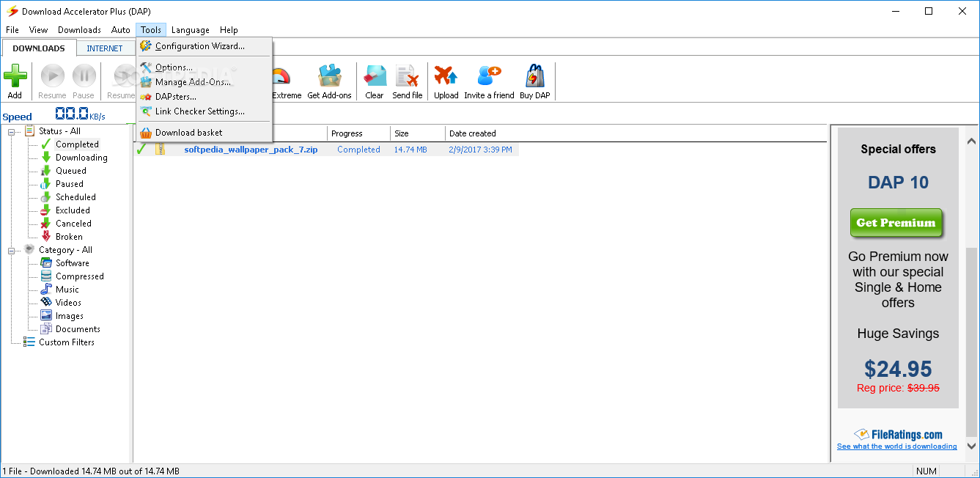Select Broken status filter

[x=69, y=237]
